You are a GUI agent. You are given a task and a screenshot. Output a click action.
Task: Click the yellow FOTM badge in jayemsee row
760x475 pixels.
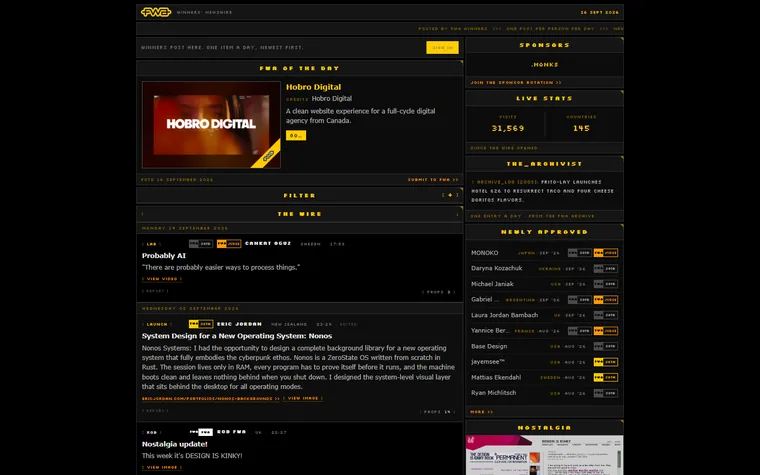point(606,362)
